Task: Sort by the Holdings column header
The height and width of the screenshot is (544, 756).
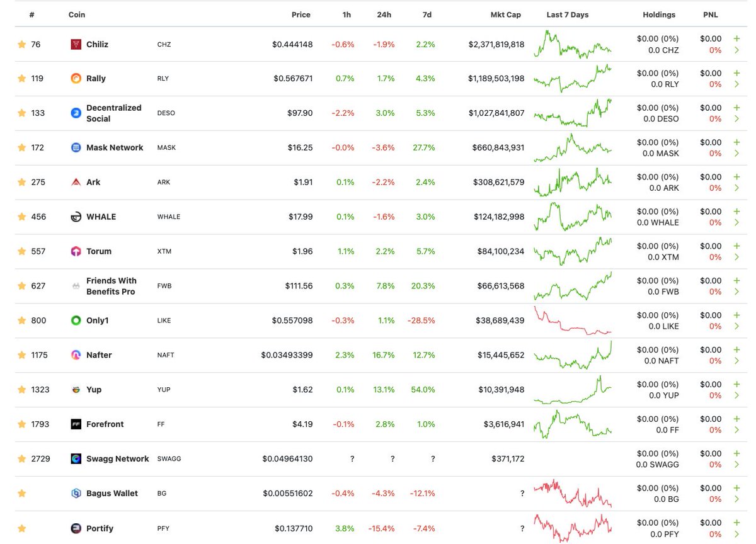Action: pos(659,14)
